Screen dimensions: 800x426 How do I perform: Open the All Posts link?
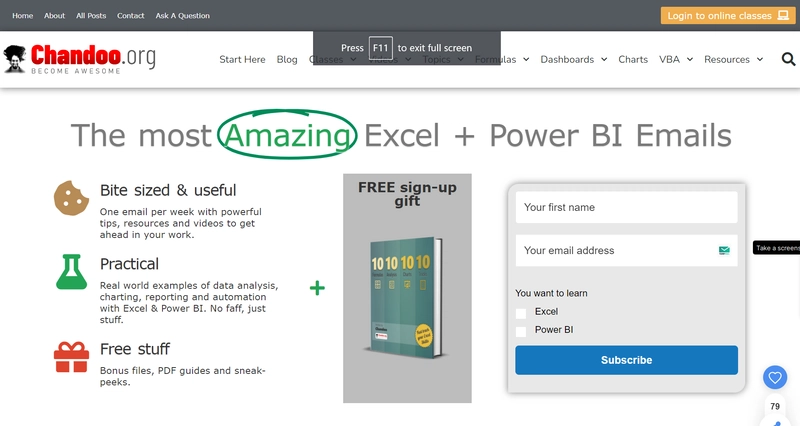pyautogui.click(x=91, y=15)
